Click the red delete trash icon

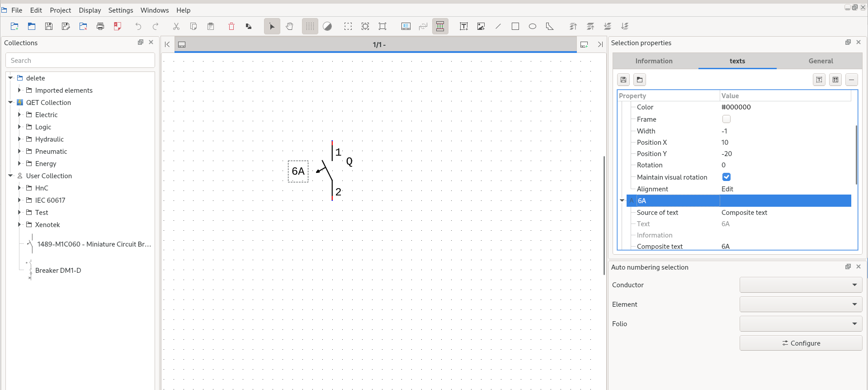(x=231, y=26)
